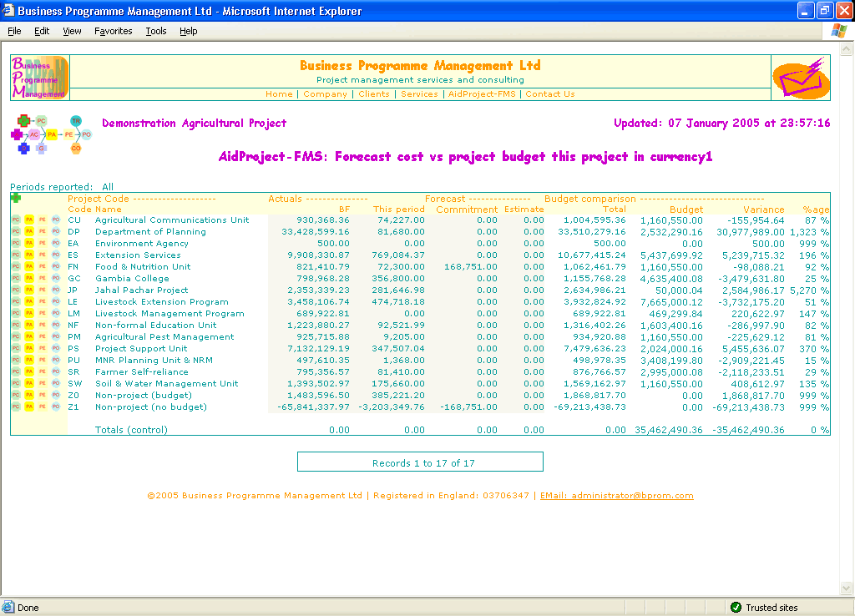Viewport: 855px width, 616px height.
Task: Click the Department of Planning project name
Action: point(150,232)
